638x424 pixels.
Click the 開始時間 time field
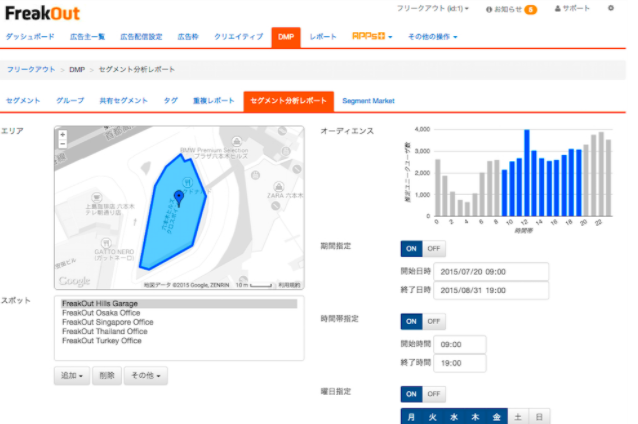[x=460, y=345]
